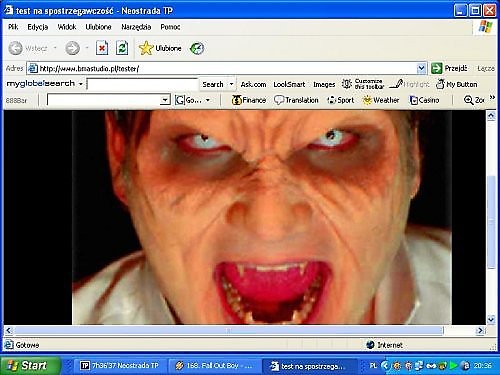Open the Weather toolbar button
The height and width of the screenshot is (375, 500).
click(381, 100)
